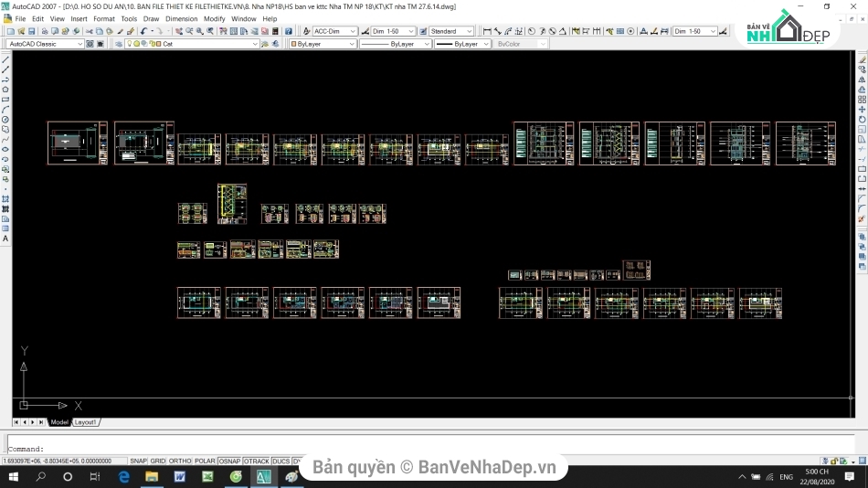This screenshot has height=488, width=868.
Task: Open the Dimension menu
Action: click(181, 18)
